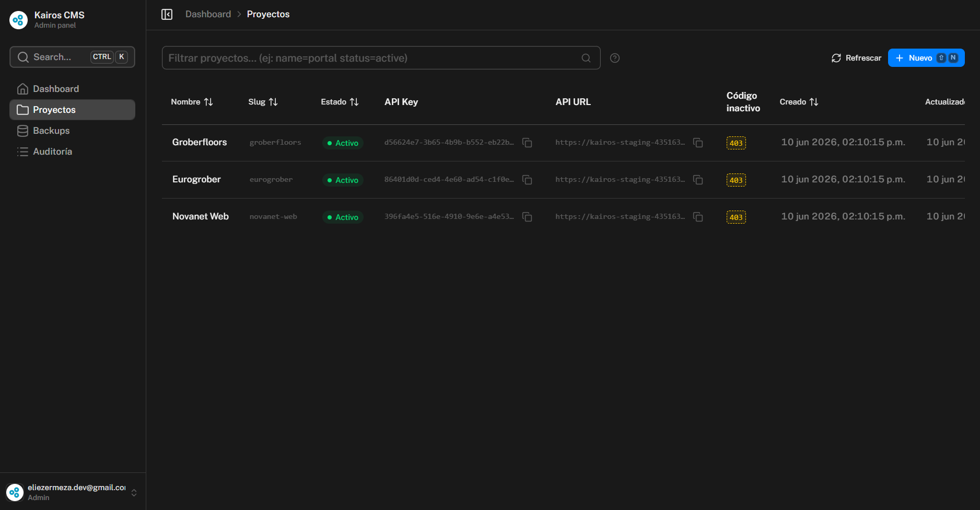Sort the table by the Slug column

coord(263,102)
